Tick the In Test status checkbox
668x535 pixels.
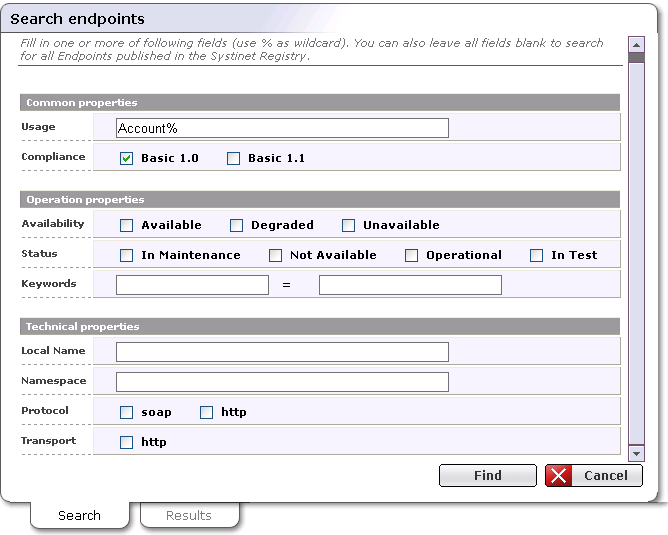tap(536, 256)
